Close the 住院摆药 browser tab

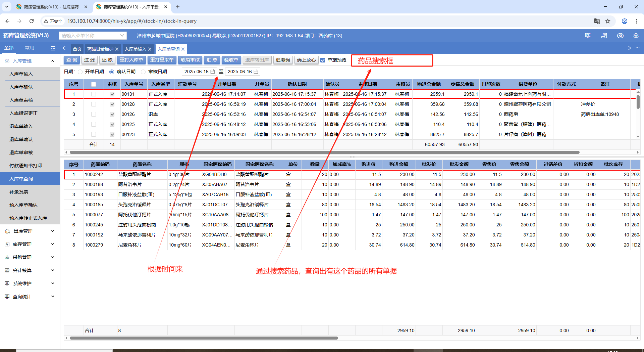(x=86, y=7)
